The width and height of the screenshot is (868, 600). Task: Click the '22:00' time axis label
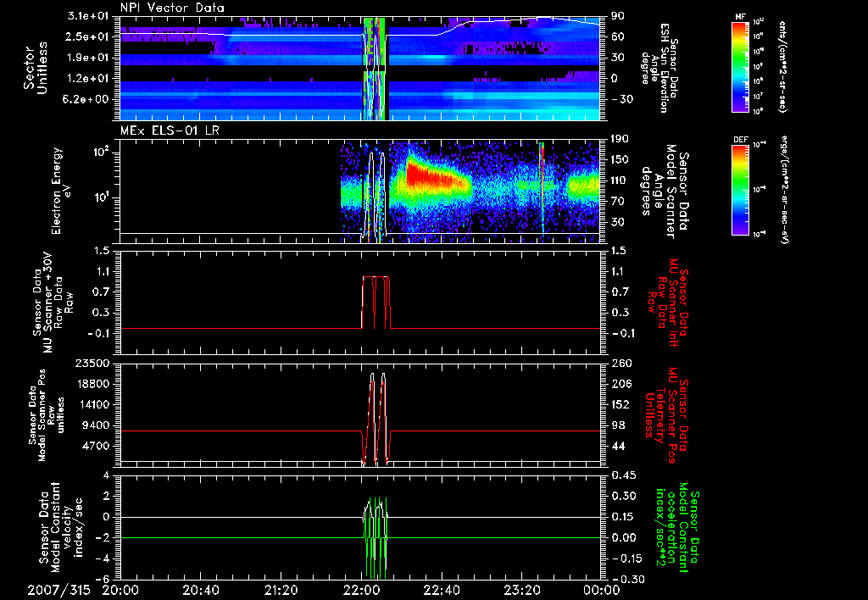(x=361, y=590)
